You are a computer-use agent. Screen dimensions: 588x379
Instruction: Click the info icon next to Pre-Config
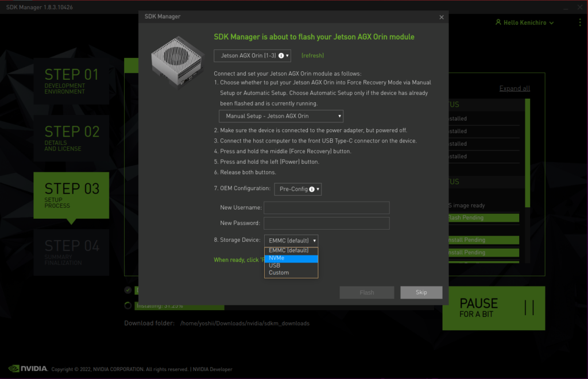tap(312, 189)
